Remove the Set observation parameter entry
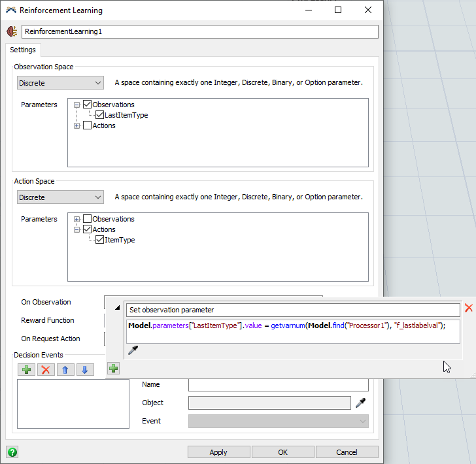The width and height of the screenshot is (476, 464). [x=468, y=308]
